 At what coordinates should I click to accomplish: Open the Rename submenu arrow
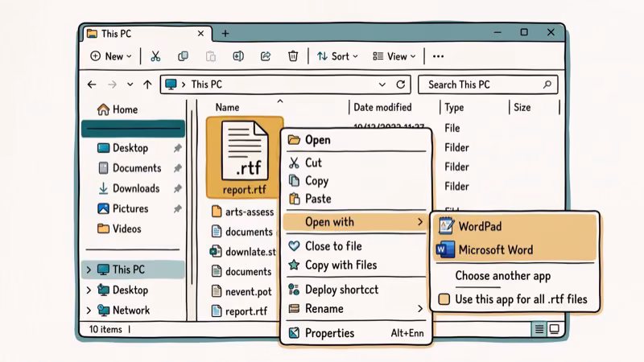point(419,309)
